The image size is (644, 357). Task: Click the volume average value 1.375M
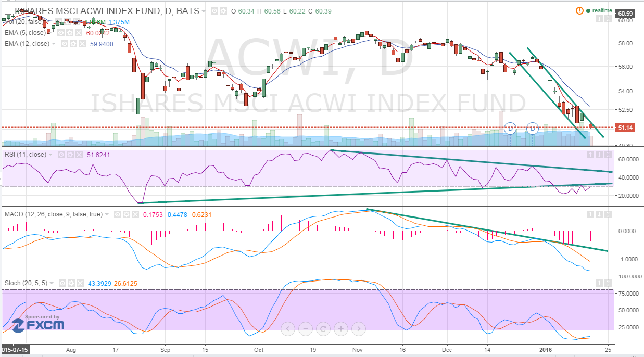tap(119, 22)
